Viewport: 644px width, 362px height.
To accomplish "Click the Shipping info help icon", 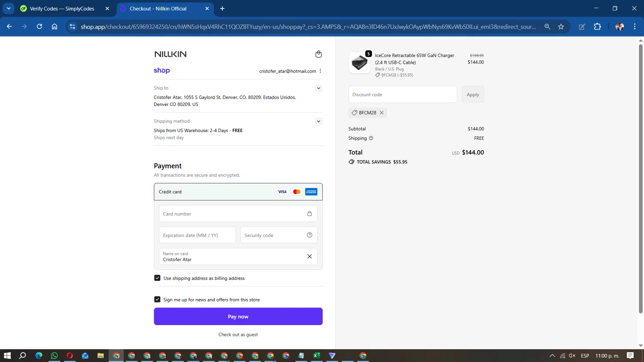I will coord(371,138).
